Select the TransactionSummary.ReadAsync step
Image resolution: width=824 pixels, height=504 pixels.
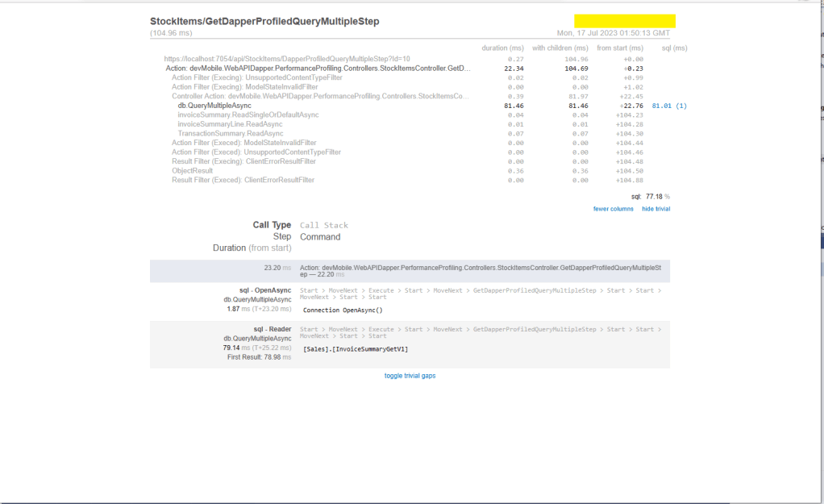(x=231, y=134)
